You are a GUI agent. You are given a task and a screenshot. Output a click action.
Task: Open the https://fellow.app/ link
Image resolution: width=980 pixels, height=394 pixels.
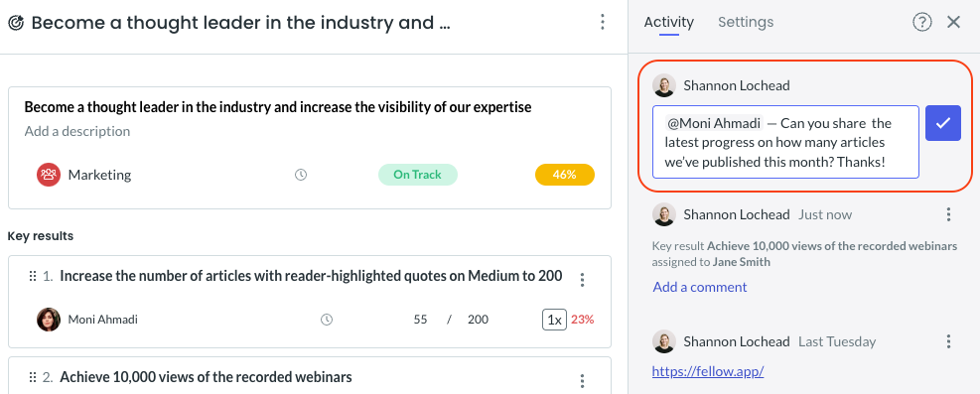pyautogui.click(x=708, y=371)
